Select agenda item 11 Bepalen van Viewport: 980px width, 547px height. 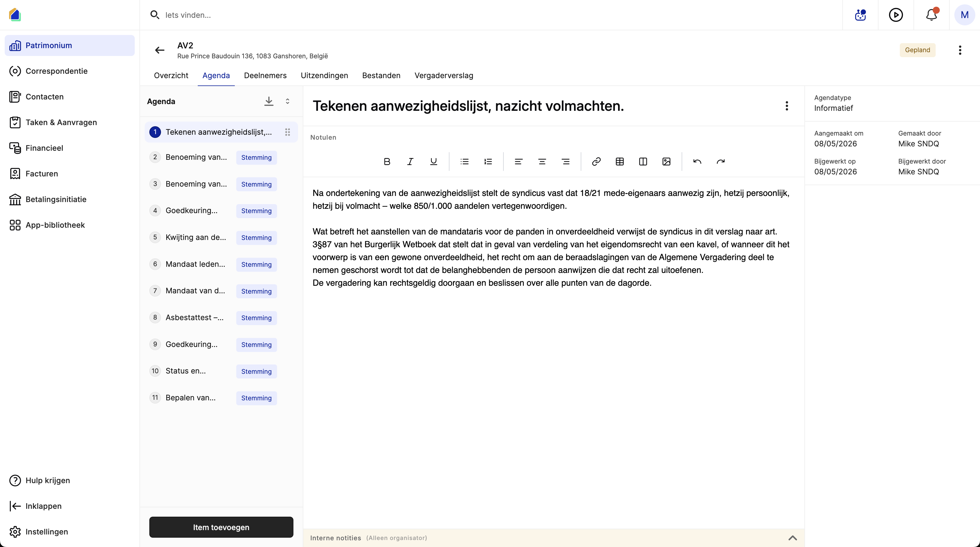221,398
